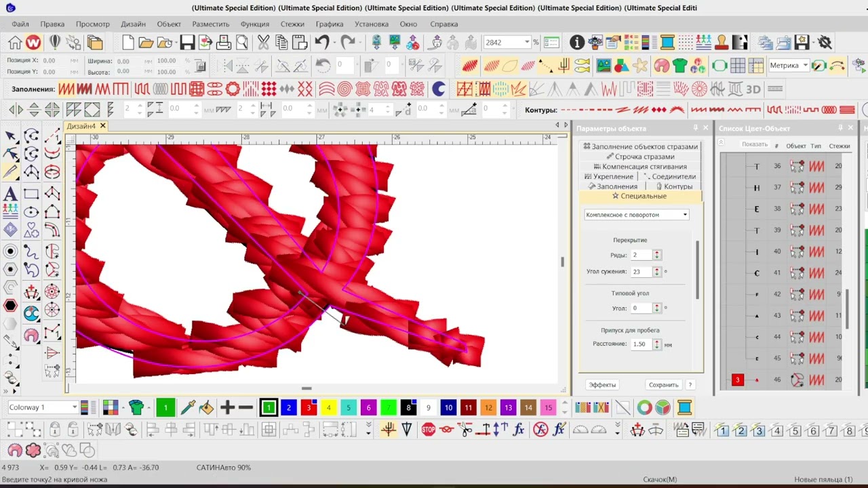868x488 pixels.
Task: Click the question mark help button
Action: 690,385
